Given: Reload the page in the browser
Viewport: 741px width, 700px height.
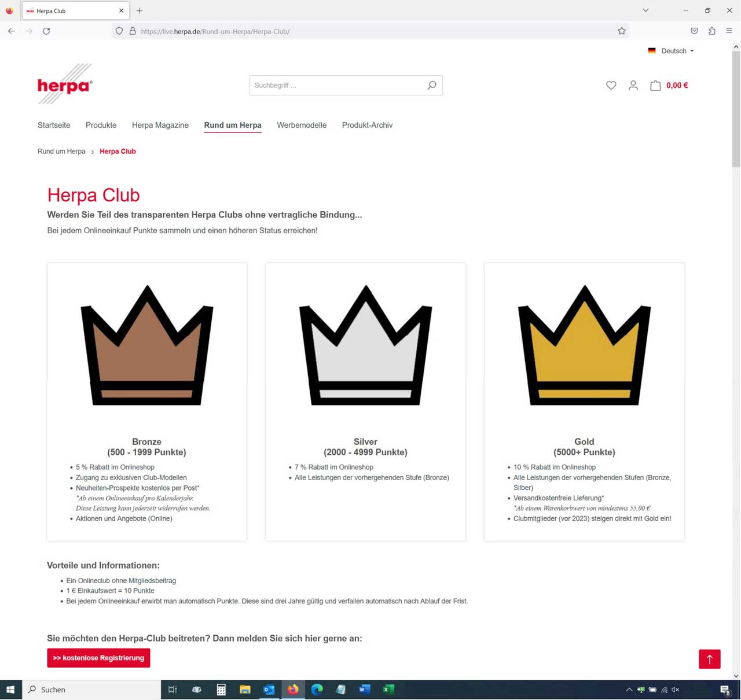Looking at the screenshot, I should (46, 31).
